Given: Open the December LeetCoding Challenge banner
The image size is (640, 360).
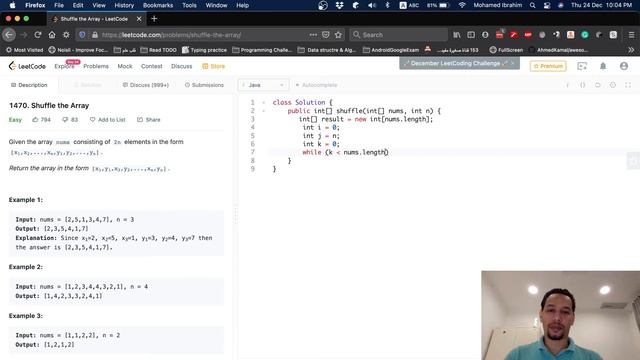Looking at the screenshot, I should (459, 63).
